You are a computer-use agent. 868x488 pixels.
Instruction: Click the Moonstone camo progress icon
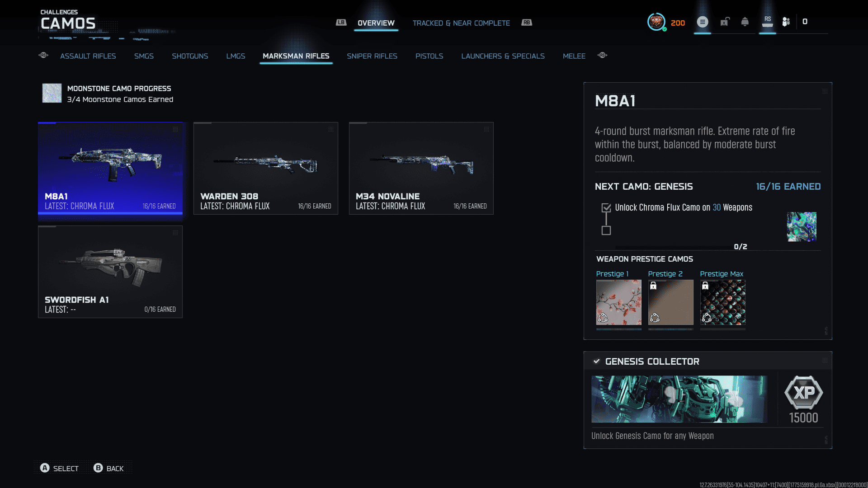click(52, 93)
